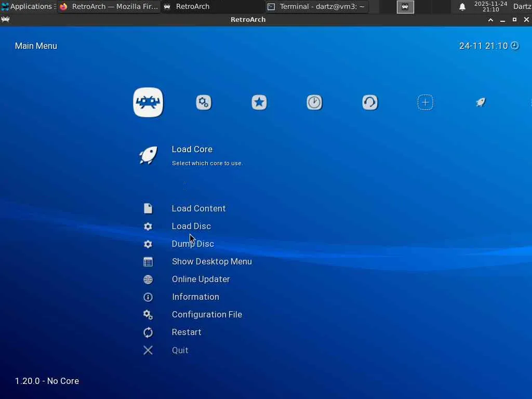The image size is (532, 399).
Task: Click the 'Select which core to use.' sublabel
Action: click(207, 163)
